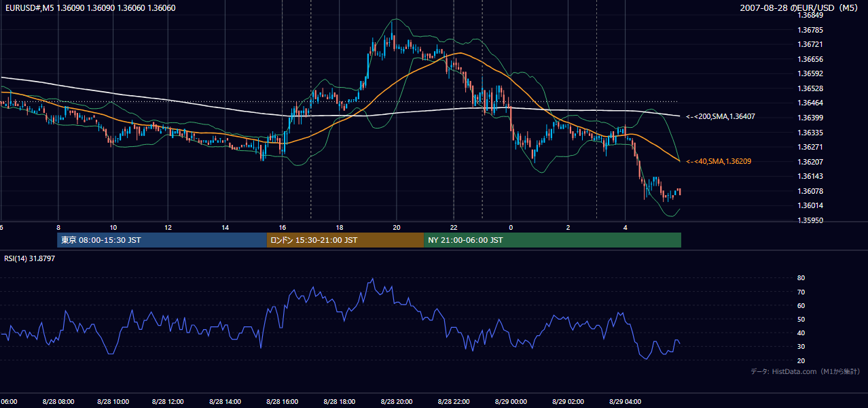The height and width of the screenshot is (408, 868).
Task: Click price axis label 1.36335
Action: tap(810, 133)
